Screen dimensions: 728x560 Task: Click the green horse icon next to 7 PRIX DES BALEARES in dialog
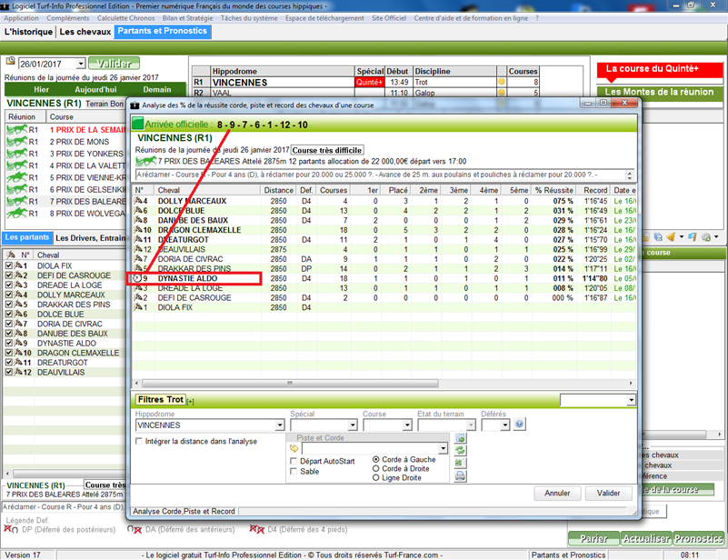(145, 161)
